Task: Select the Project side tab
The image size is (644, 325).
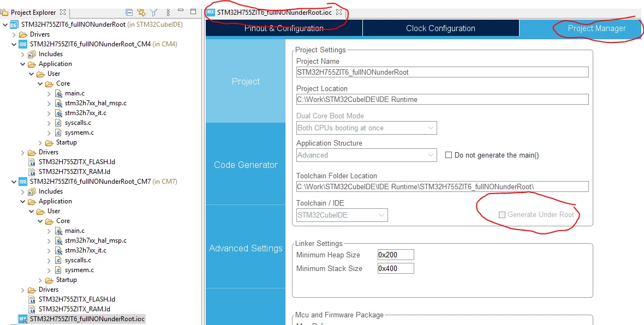Action: tap(246, 81)
